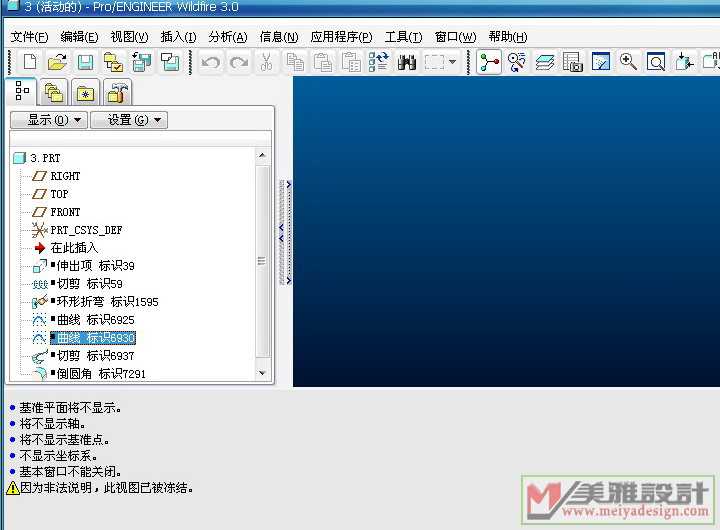The image size is (720, 530).
Task: Select the RIGHT datum plane
Action: [65, 176]
